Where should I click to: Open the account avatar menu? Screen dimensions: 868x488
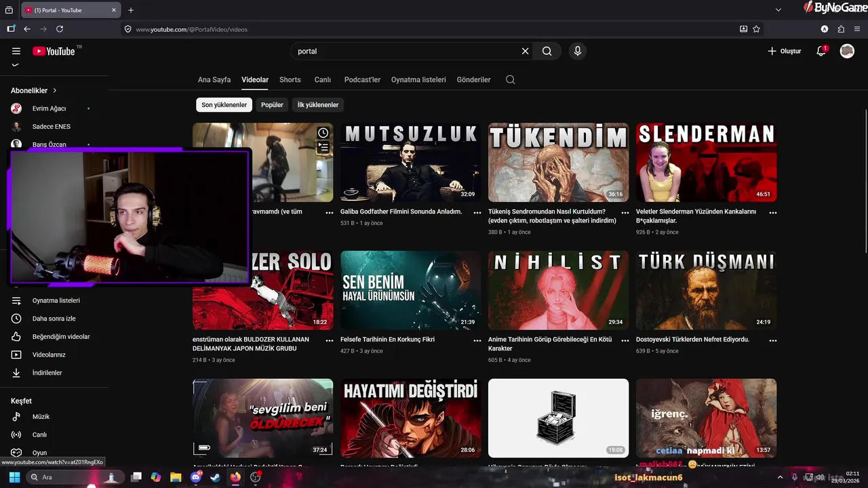847,51
